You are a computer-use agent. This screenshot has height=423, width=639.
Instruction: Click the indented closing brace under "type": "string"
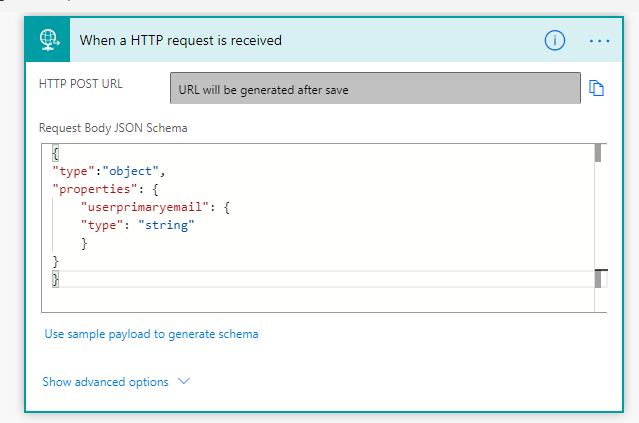click(85, 243)
